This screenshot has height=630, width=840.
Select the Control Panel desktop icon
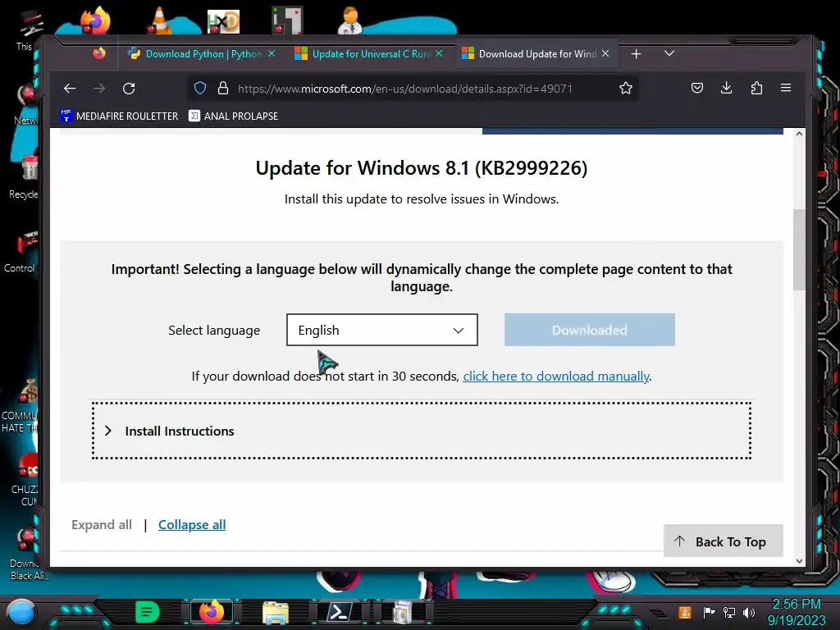[x=21, y=252]
